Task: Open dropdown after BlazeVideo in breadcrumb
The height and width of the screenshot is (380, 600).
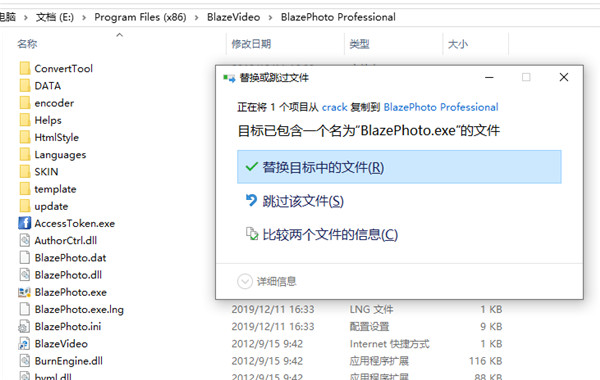Action: coord(270,18)
